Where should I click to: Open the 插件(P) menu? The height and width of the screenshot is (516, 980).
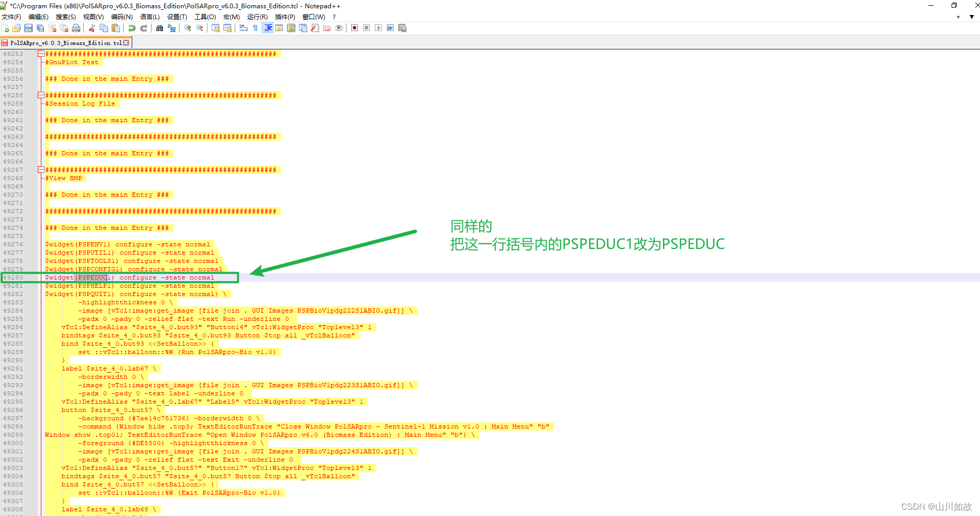pos(285,17)
